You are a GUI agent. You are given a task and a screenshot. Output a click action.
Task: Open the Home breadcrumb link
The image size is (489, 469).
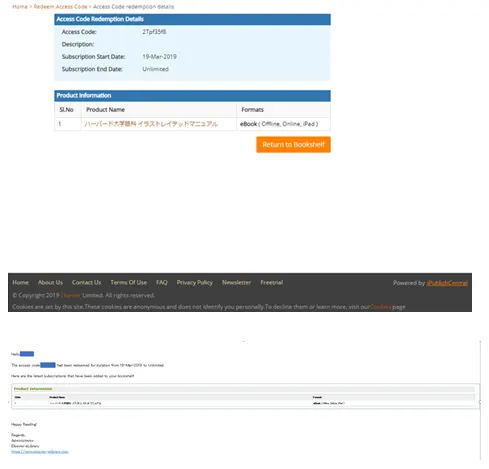coord(20,6)
